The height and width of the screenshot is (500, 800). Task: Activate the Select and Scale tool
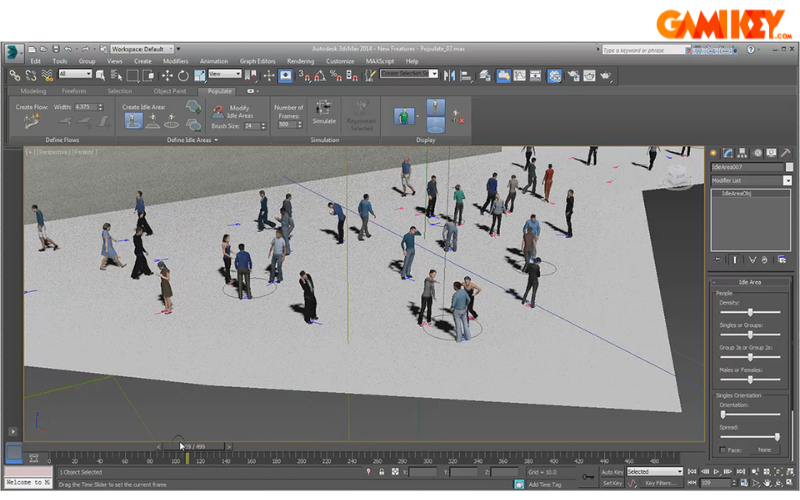[199, 76]
